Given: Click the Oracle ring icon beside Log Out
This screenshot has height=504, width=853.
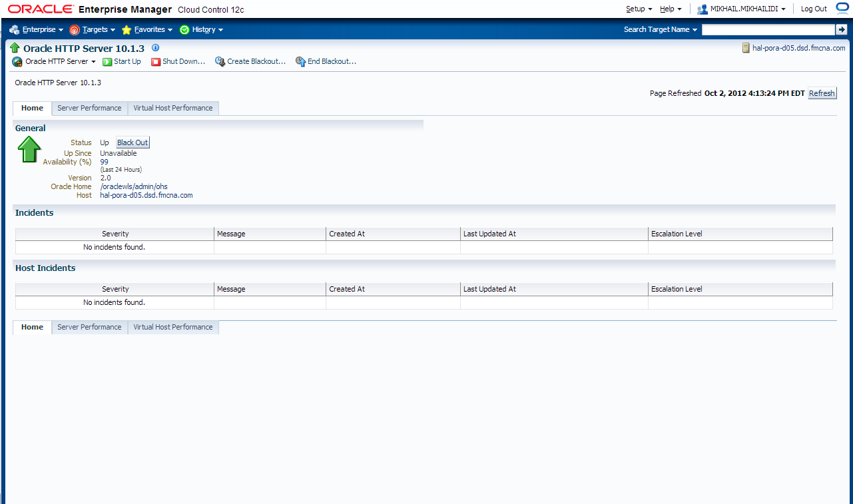Looking at the screenshot, I should (x=842, y=8).
